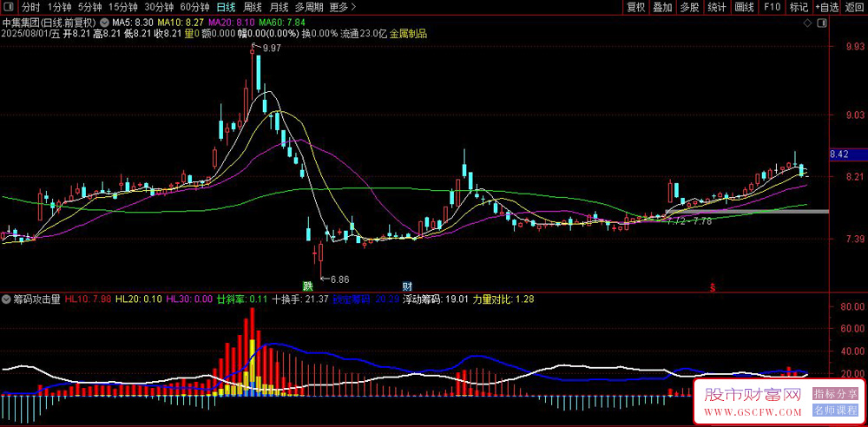Expand the main chart indicator dropdown arrow
This screenshot has height=427, width=868.
click(104, 23)
